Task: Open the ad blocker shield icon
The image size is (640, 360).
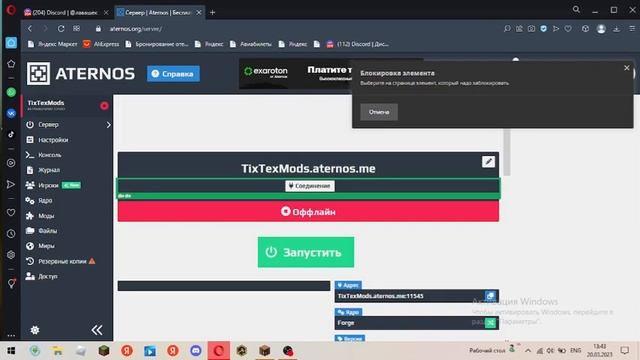Action: [543, 29]
